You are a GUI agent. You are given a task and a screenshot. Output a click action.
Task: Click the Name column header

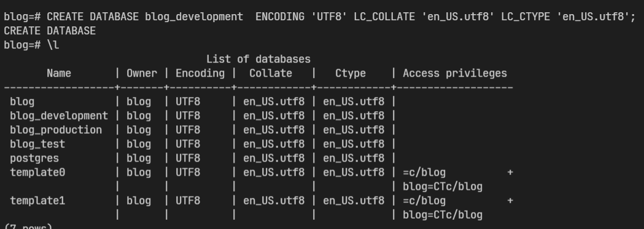click(59, 74)
